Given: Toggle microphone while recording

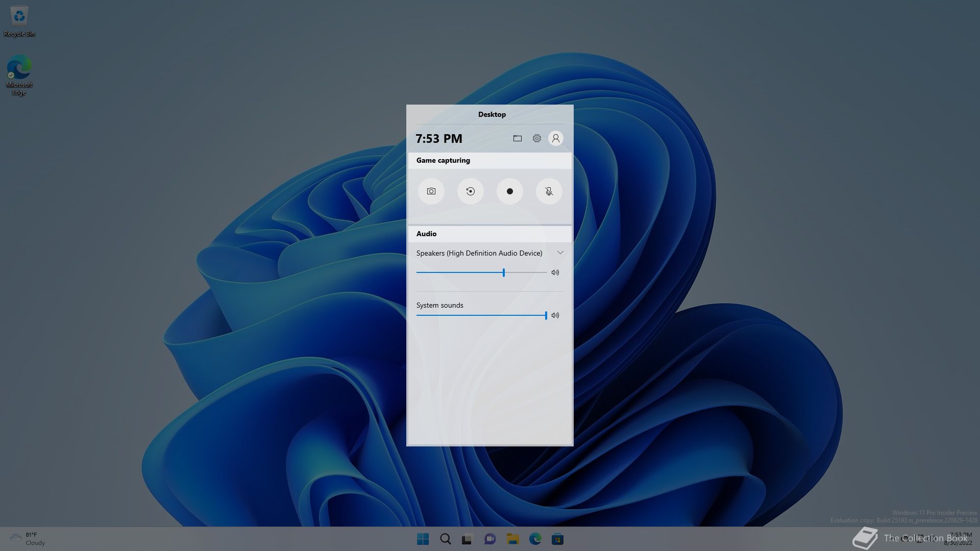Looking at the screenshot, I should click(x=549, y=191).
